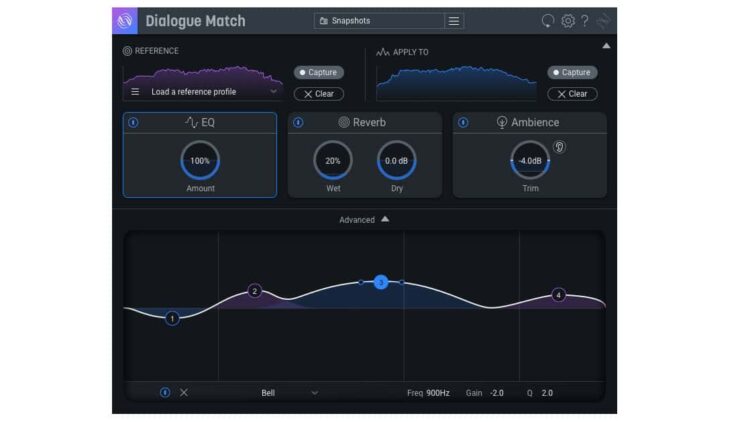Open plugin settings gear

[x=568, y=21]
